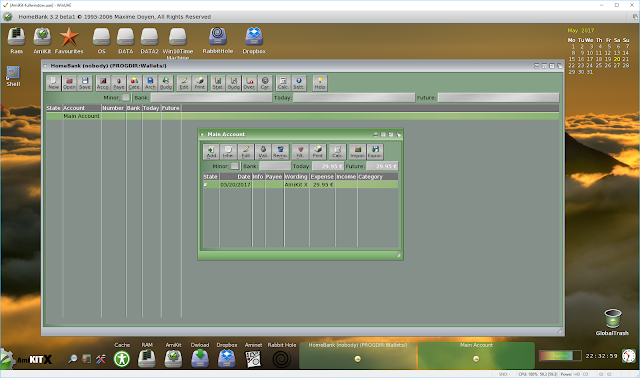Click the Today 29.95 € field in Main Account
Image resolution: width=640 pixels, height=378 pixels.
click(x=328, y=166)
